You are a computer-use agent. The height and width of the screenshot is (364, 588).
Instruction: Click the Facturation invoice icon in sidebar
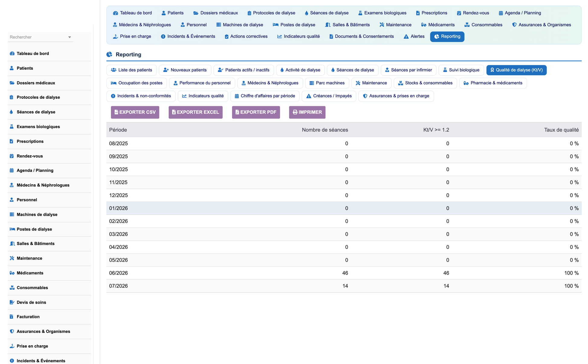[11, 317]
